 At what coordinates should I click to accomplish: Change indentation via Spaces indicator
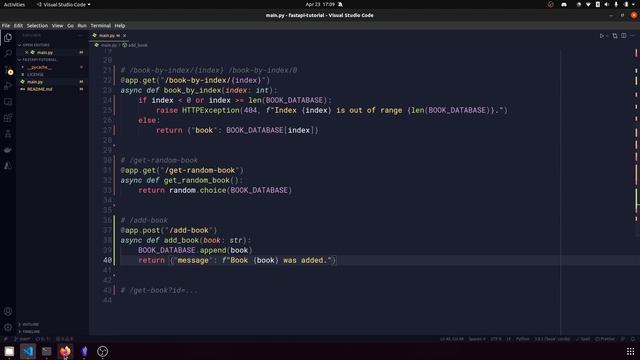[x=477, y=339]
